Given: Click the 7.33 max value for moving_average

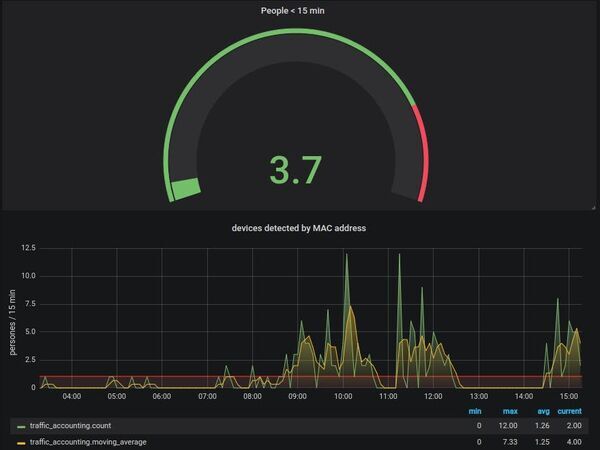Looking at the screenshot, I should (511, 441).
